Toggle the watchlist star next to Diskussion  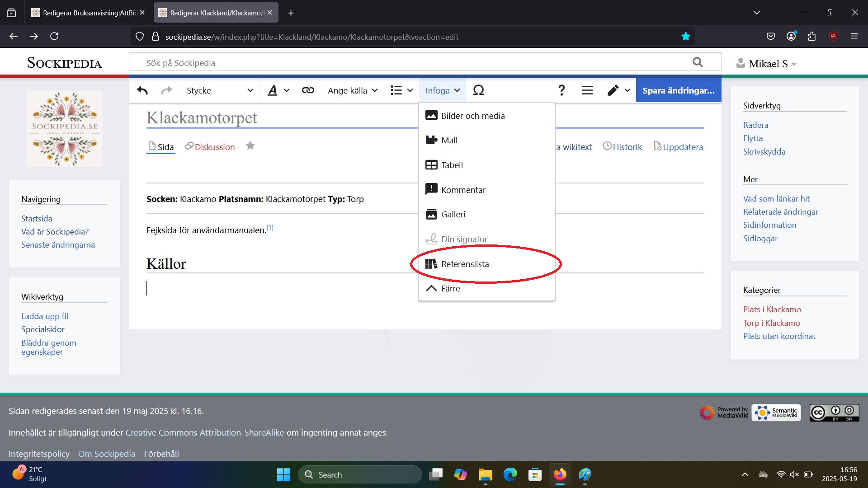[250, 146]
